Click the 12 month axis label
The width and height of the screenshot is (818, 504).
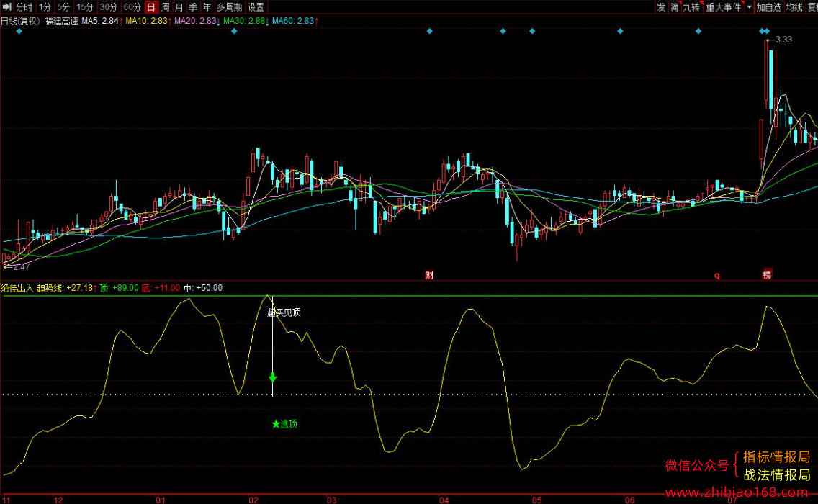click(58, 500)
